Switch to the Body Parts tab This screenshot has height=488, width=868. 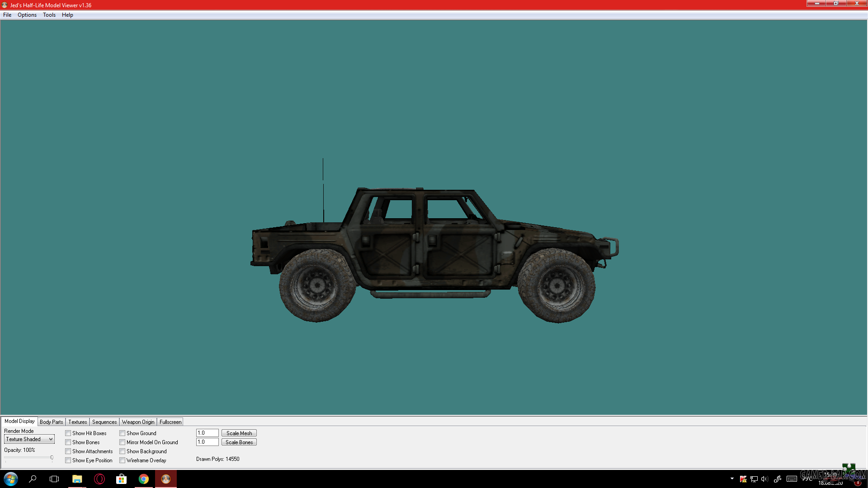[52, 422]
